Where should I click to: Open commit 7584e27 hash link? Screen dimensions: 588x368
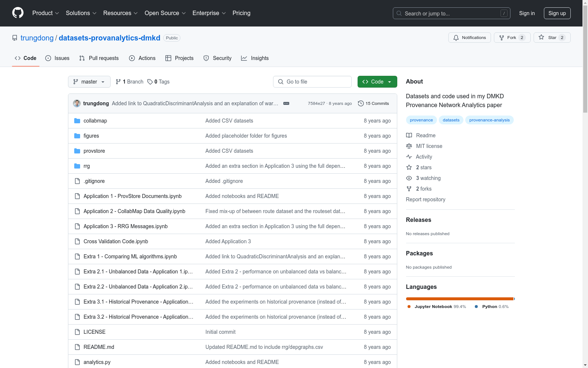click(x=316, y=103)
